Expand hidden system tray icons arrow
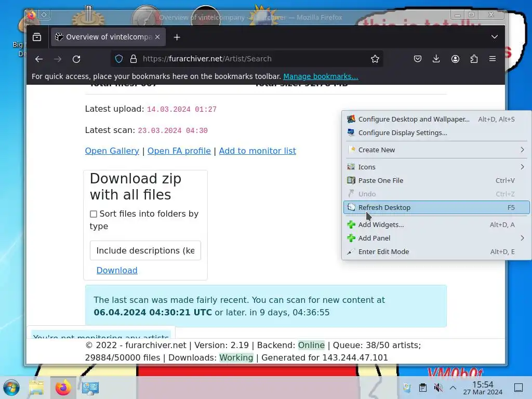 453,388
